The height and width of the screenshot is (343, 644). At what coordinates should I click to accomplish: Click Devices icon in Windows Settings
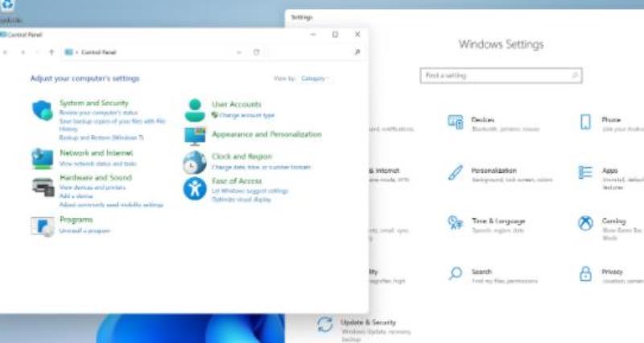pyautogui.click(x=455, y=122)
